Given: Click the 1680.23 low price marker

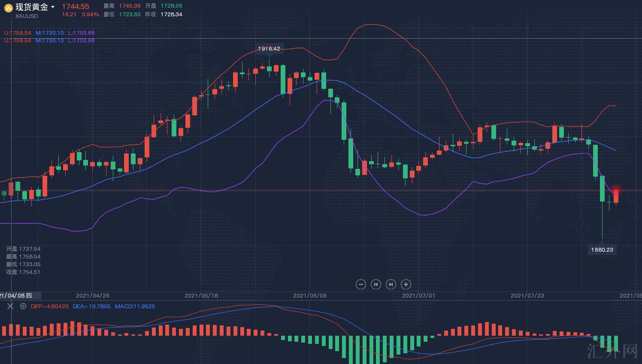Looking at the screenshot, I should 602,250.
